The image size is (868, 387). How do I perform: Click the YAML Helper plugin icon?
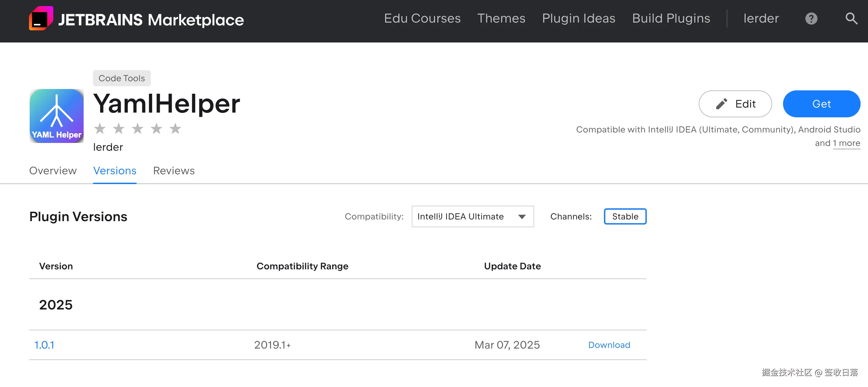(x=57, y=116)
